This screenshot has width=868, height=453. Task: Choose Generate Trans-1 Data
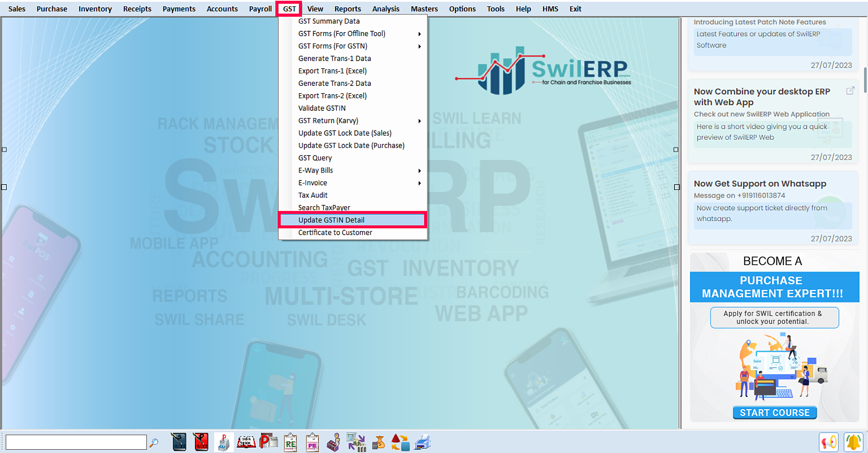tap(353, 58)
